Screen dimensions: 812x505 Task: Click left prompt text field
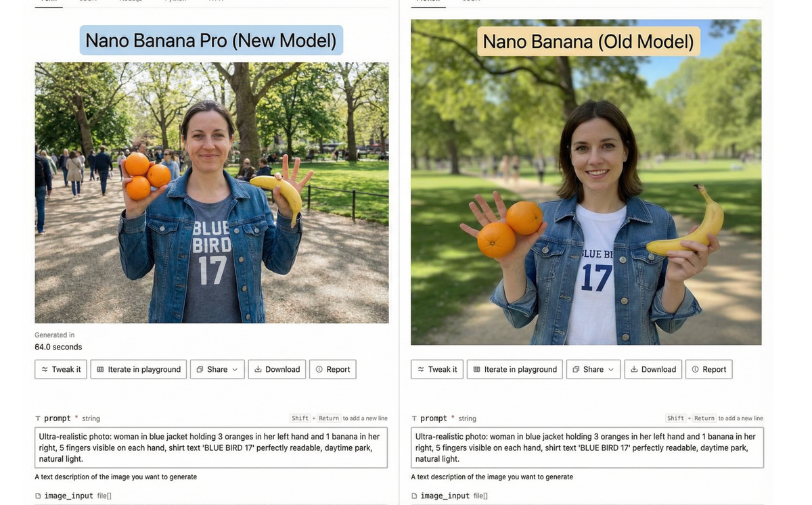click(x=211, y=448)
